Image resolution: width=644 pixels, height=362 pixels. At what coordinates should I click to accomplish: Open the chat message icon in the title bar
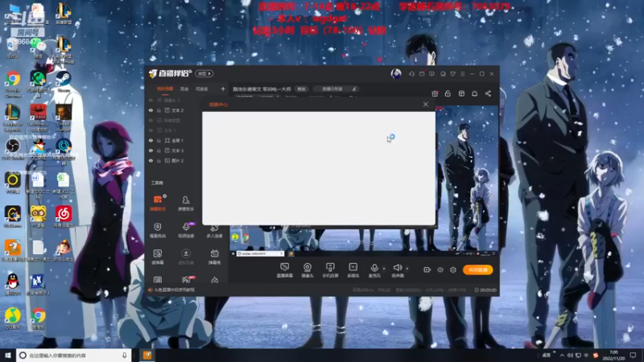click(x=431, y=74)
